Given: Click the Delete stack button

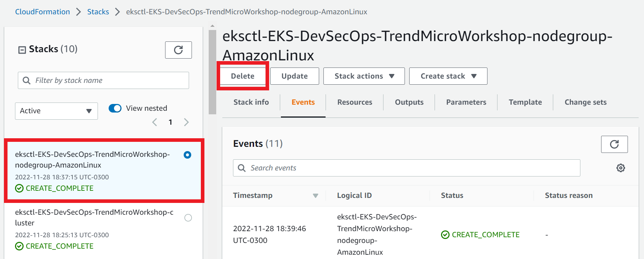Looking at the screenshot, I should [243, 76].
